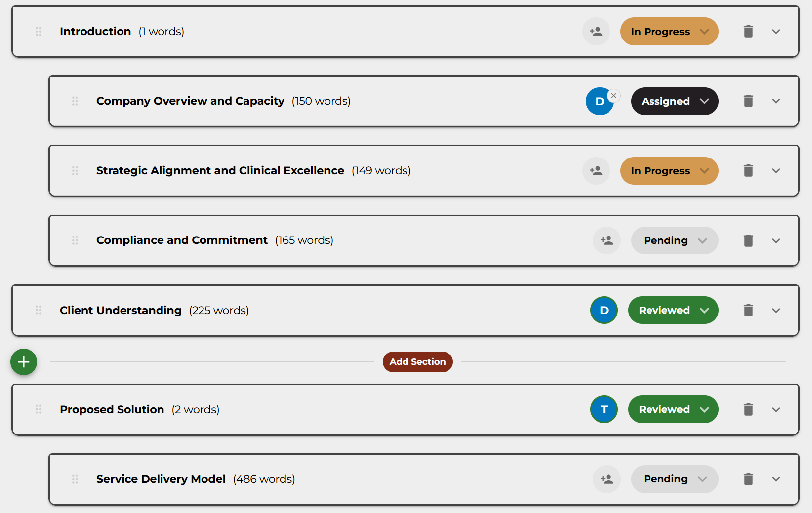Click the assign-user icon on Strategic Alignment
Image resolution: width=812 pixels, height=513 pixels.
596,170
